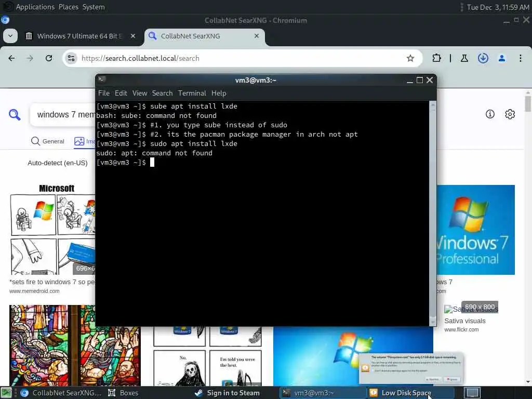Open Auto-detect (en-US) language dropdown
The image size is (532, 399).
point(58,163)
